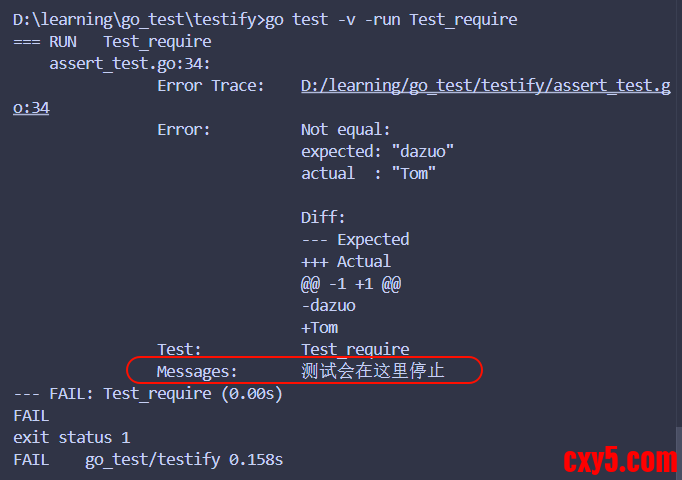Click the Chinese message text 测试会在这里停止
Viewport: 682px width, 480px height.
click(372, 371)
